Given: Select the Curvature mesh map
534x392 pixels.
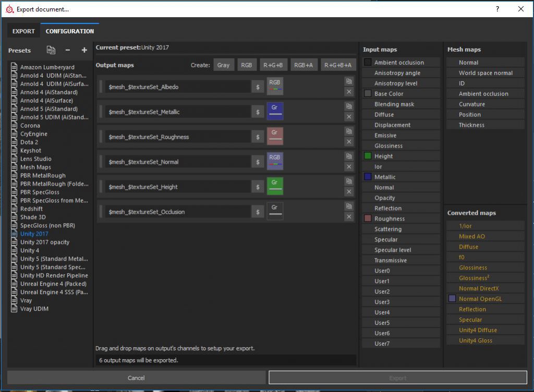Looking at the screenshot, I should tap(486, 104).
